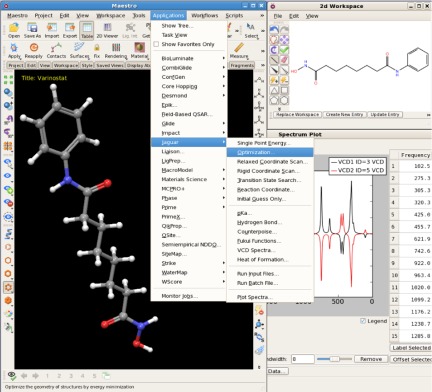Open the Apply style dropdown
432x392 pixels.
(x=14, y=51)
